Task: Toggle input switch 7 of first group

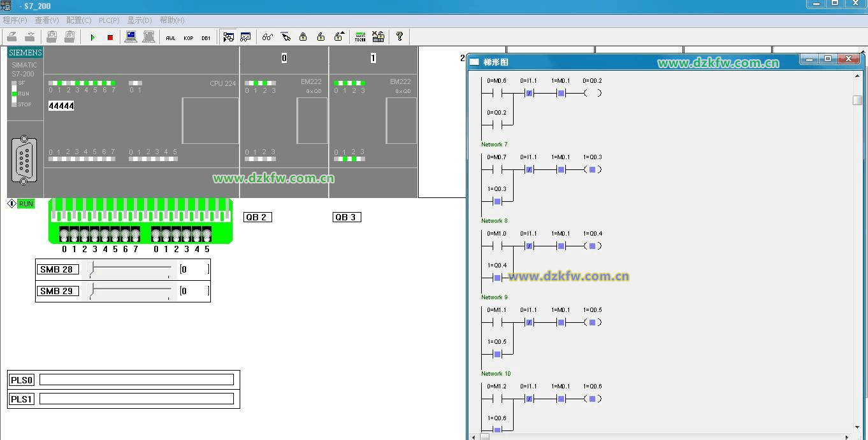Action: [135, 235]
